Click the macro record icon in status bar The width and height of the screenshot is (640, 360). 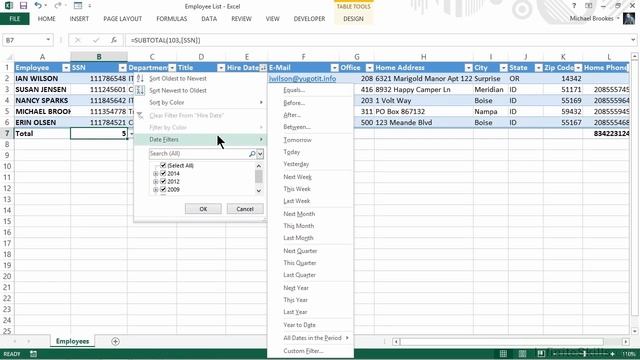pyautogui.click(x=33, y=354)
